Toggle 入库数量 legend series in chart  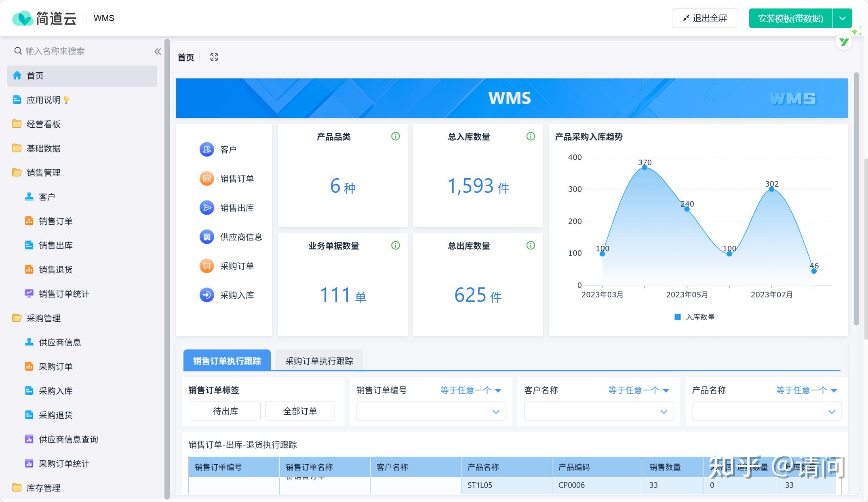coord(694,317)
